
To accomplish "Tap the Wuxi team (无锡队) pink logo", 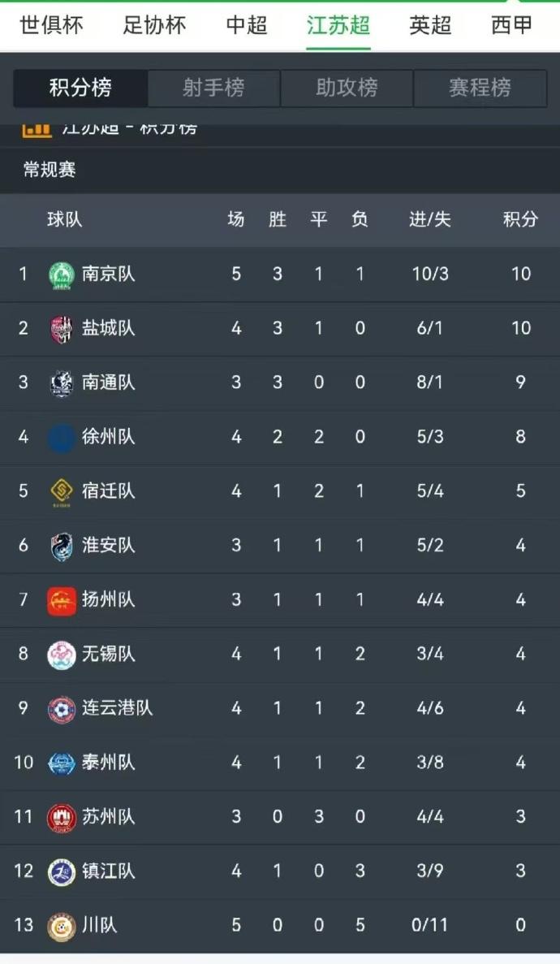I will (x=62, y=654).
